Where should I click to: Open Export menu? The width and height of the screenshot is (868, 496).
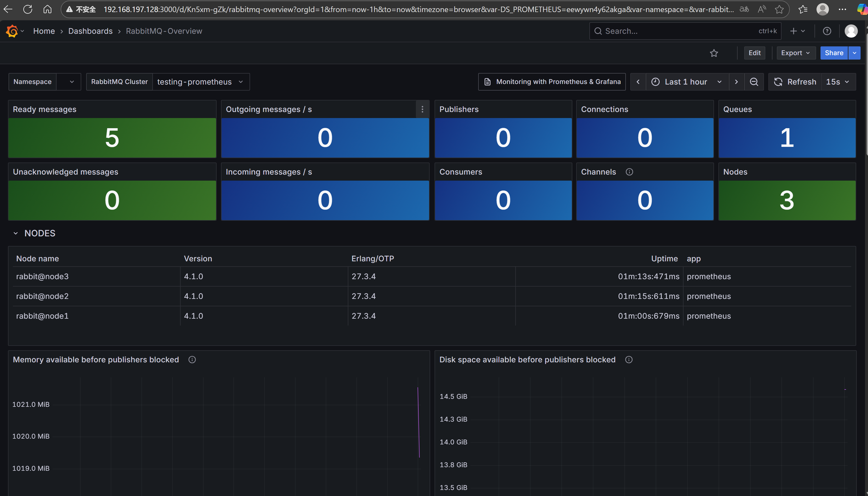pyautogui.click(x=796, y=53)
